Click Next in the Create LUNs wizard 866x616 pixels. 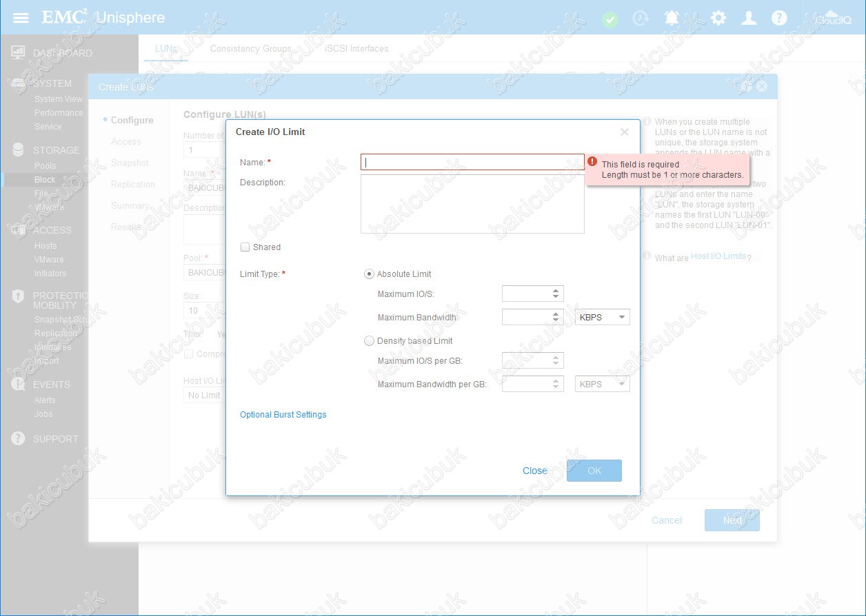click(732, 520)
